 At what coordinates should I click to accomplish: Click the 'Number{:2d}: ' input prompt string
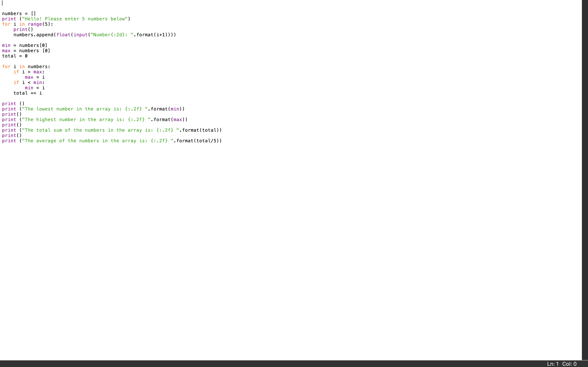click(x=112, y=35)
